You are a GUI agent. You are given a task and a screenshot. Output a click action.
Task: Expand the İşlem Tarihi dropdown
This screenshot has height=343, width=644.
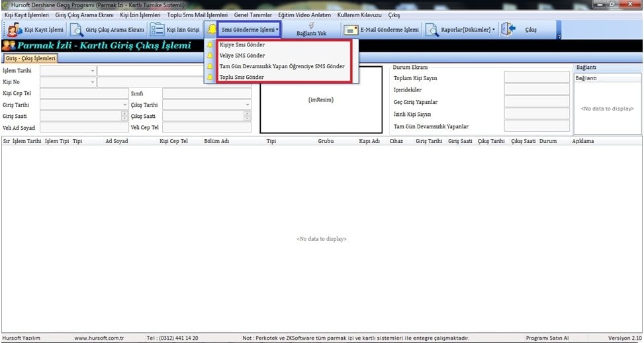pos(92,71)
